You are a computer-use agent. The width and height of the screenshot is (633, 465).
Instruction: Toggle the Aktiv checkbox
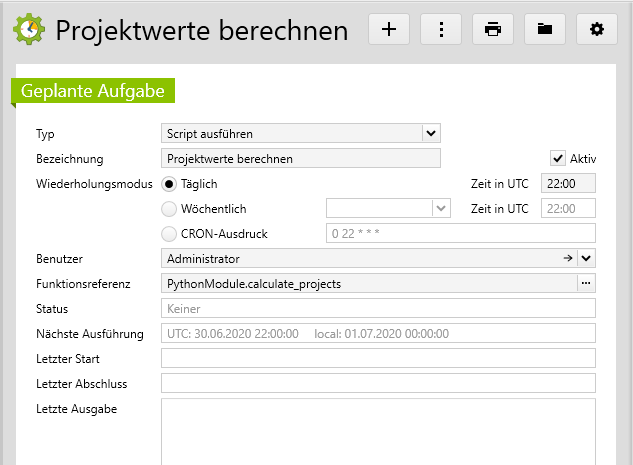pyautogui.click(x=558, y=158)
